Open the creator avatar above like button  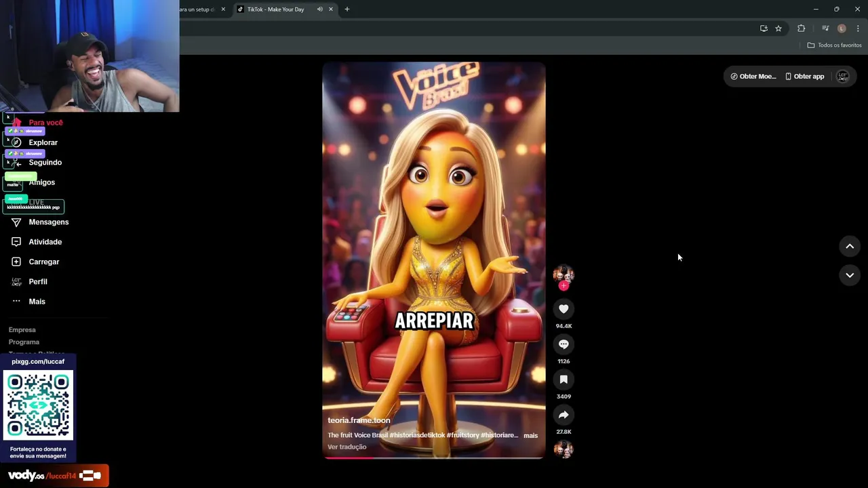pyautogui.click(x=564, y=274)
